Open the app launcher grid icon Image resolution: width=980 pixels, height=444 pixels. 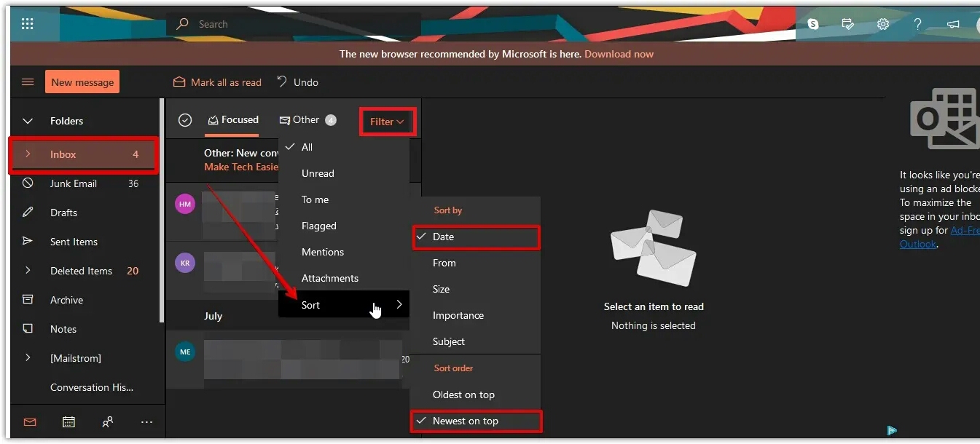point(28,24)
